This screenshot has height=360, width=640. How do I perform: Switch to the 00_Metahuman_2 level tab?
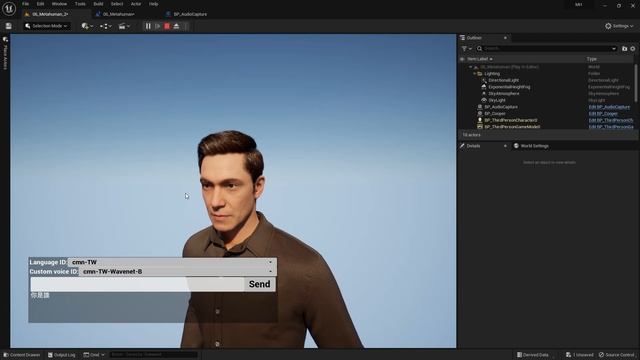pos(50,14)
